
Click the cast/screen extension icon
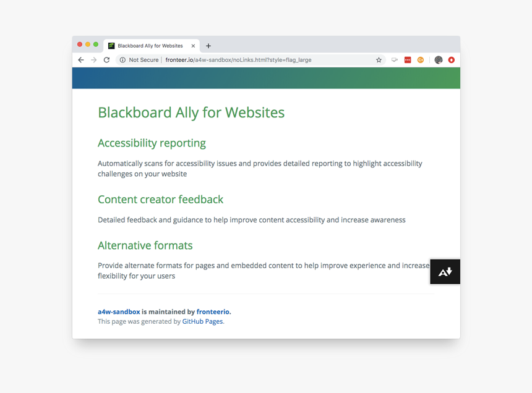point(395,60)
